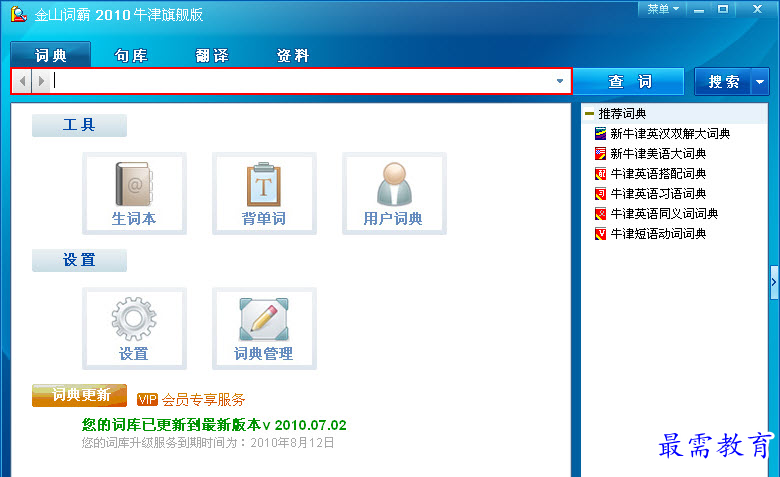Image resolution: width=780 pixels, height=477 pixels.
Task: Click the 搜索 search button
Action: click(x=723, y=82)
